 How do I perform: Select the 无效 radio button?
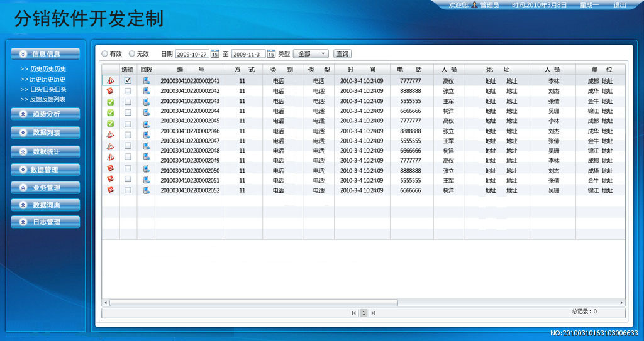click(x=132, y=54)
